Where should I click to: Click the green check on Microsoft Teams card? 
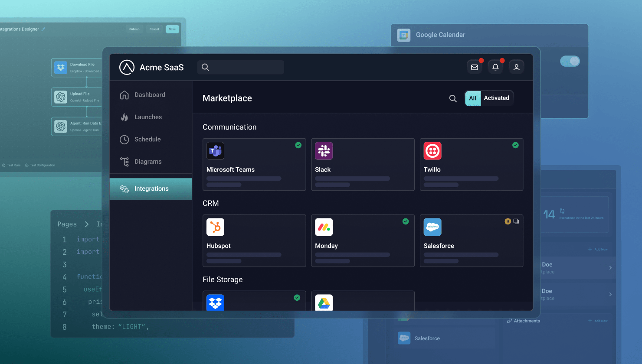[298, 145]
